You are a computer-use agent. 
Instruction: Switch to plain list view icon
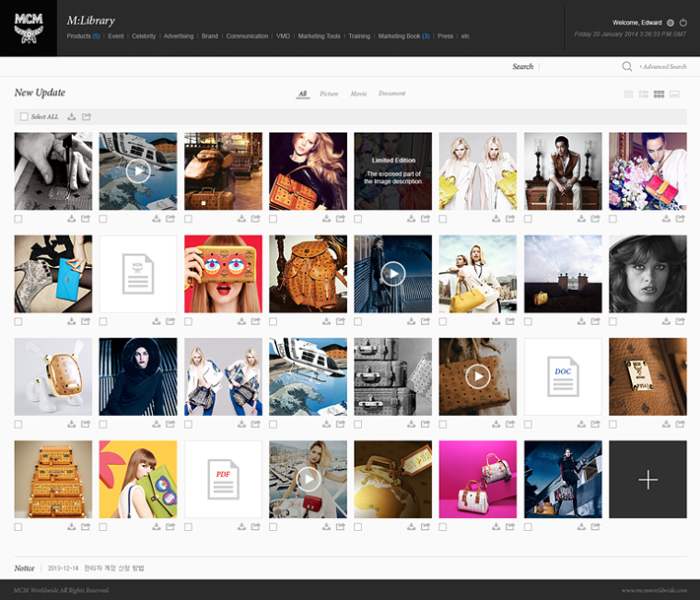(628, 94)
